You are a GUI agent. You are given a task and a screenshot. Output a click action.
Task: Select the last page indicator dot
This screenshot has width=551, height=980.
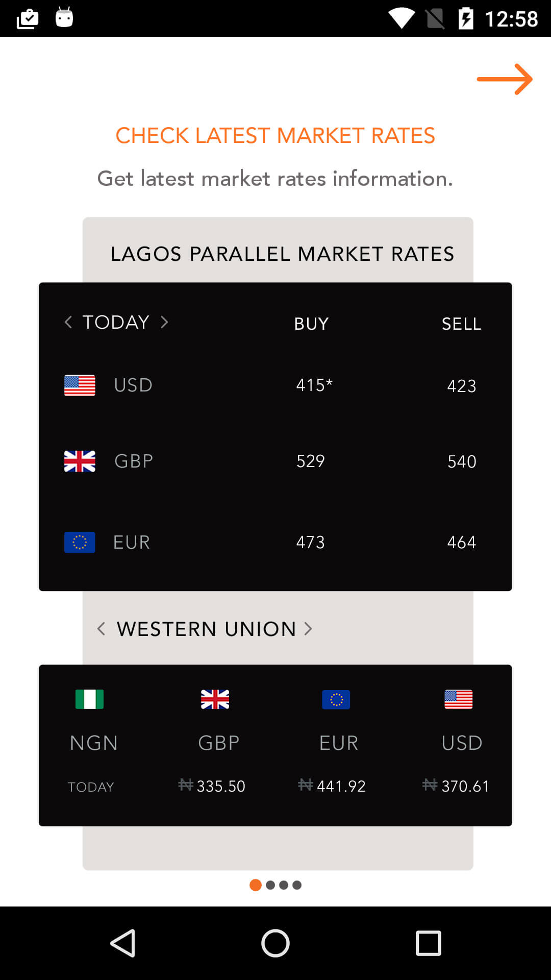297,885
